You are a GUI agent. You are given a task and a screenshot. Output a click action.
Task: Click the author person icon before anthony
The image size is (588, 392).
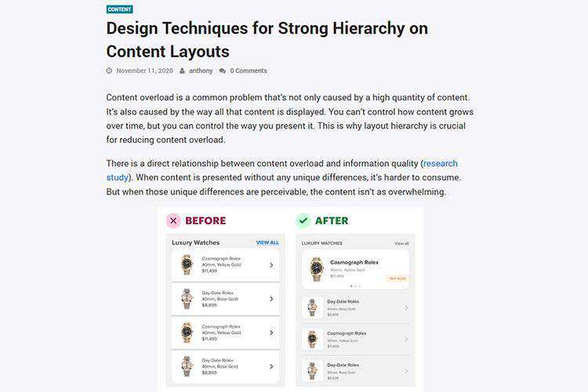(x=182, y=71)
